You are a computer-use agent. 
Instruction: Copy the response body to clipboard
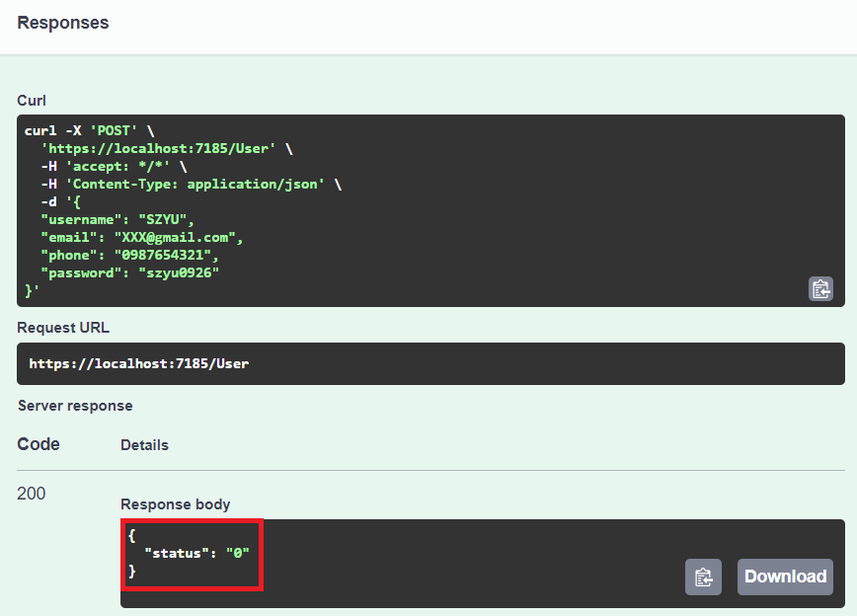[x=703, y=577]
